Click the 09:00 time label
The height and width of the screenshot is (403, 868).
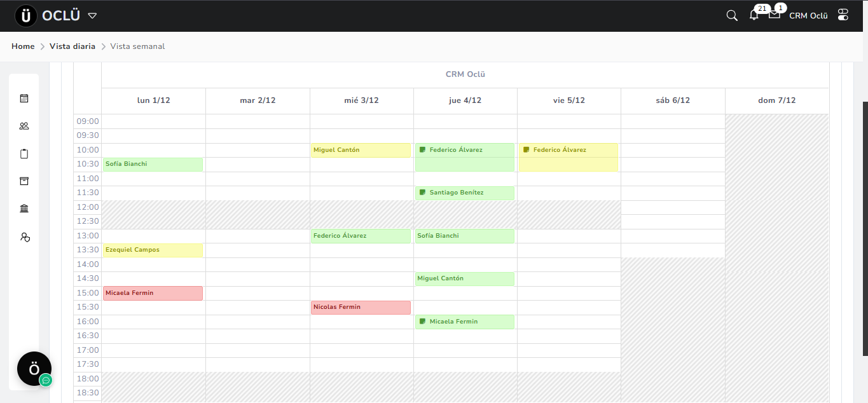coord(88,121)
